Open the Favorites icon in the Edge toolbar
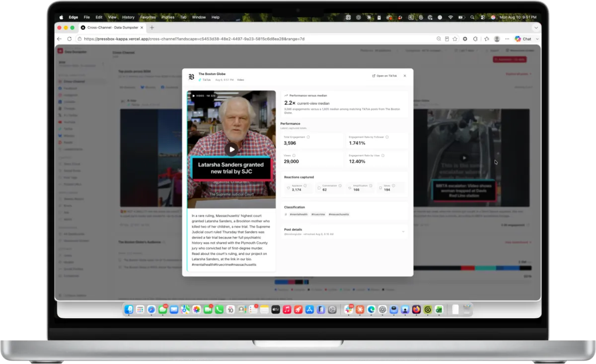596x364 pixels. pyautogui.click(x=487, y=39)
